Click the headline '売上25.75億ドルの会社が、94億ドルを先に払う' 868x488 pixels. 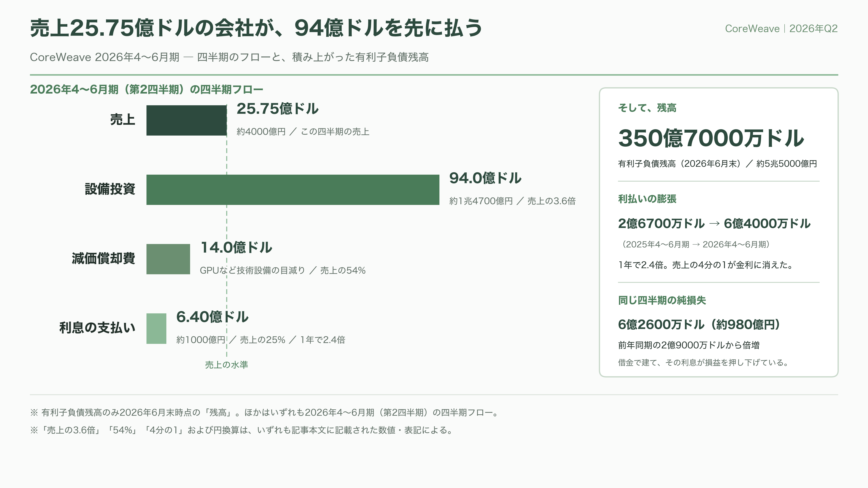[256, 28]
